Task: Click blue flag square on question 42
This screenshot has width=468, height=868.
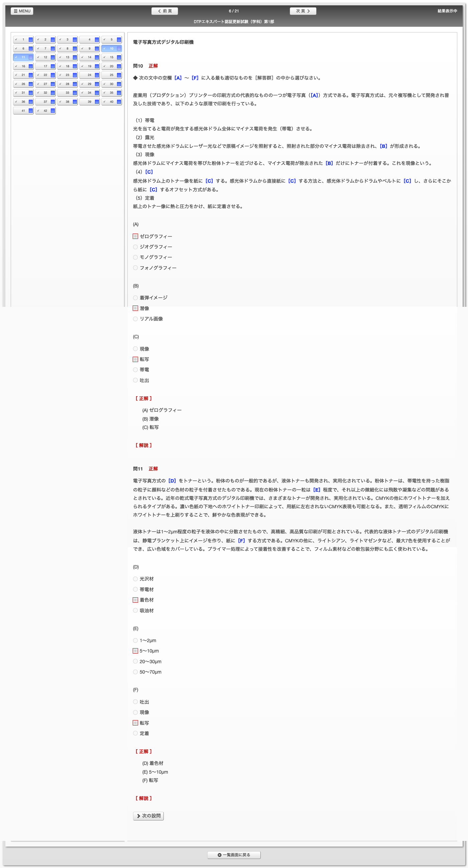Action: point(53,111)
